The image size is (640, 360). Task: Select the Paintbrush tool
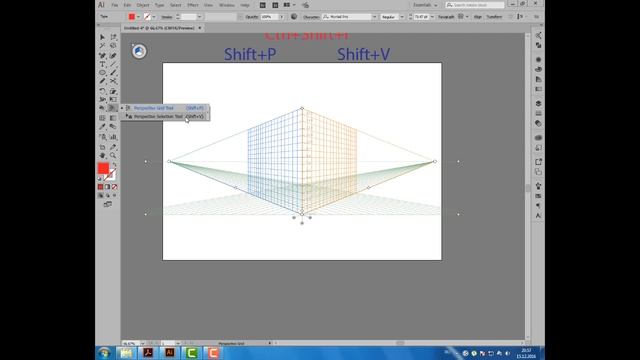coord(113,73)
